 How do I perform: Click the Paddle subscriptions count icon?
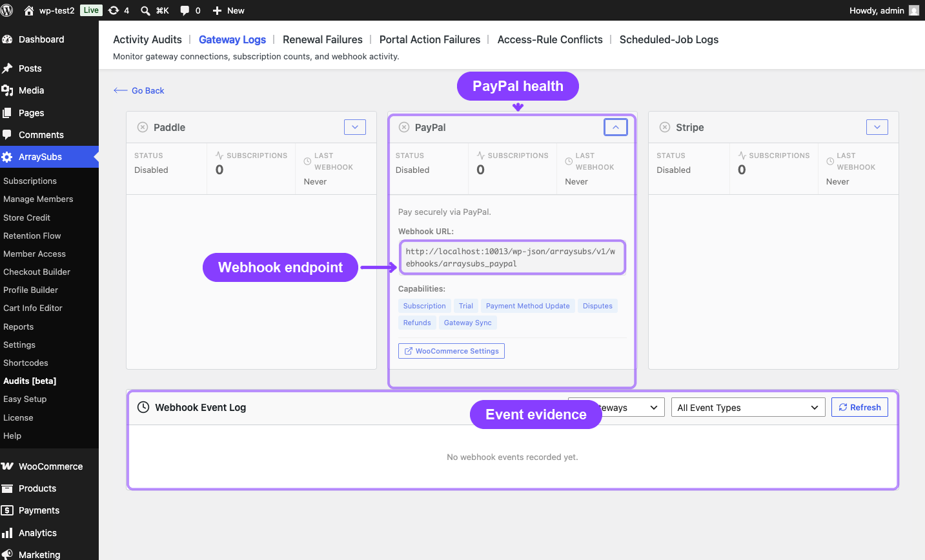coord(219,155)
